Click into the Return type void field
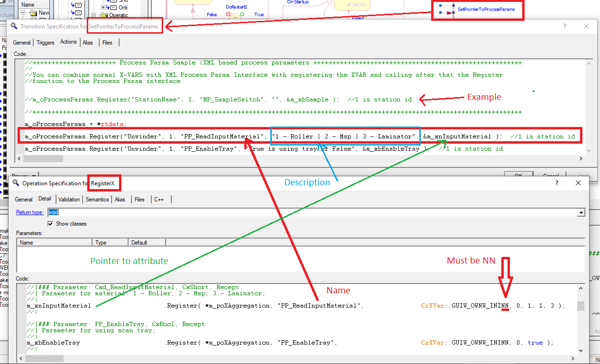The width and height of the screenshot is (600, 364). [285, 213]
